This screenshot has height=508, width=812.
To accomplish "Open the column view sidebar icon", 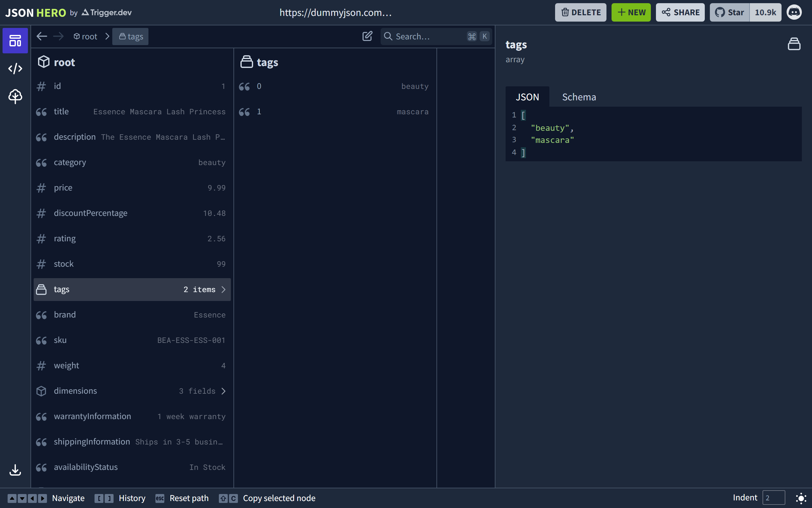I will tap(15, 41).
